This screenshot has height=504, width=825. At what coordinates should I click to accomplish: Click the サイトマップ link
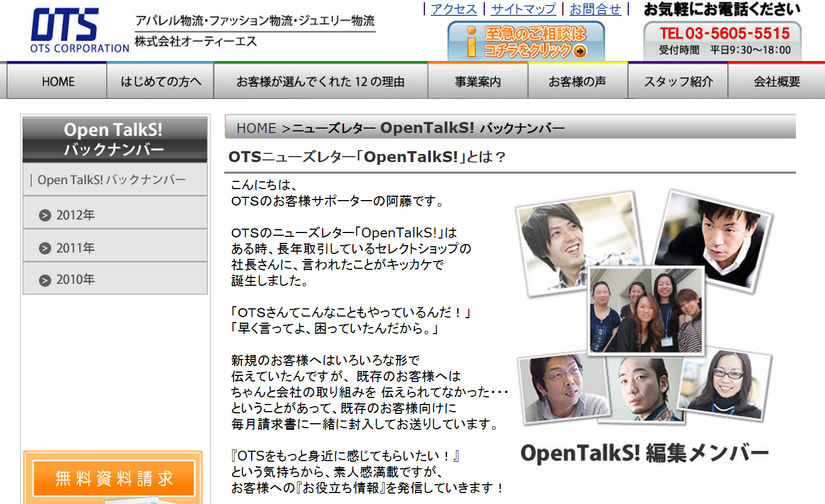[x=523, y=9]
